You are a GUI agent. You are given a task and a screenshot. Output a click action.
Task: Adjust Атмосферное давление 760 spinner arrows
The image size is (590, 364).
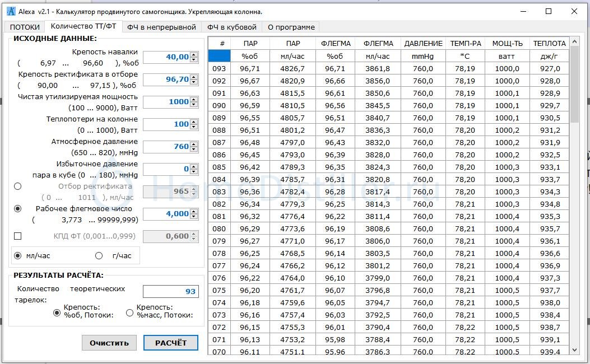click(194, 147)
